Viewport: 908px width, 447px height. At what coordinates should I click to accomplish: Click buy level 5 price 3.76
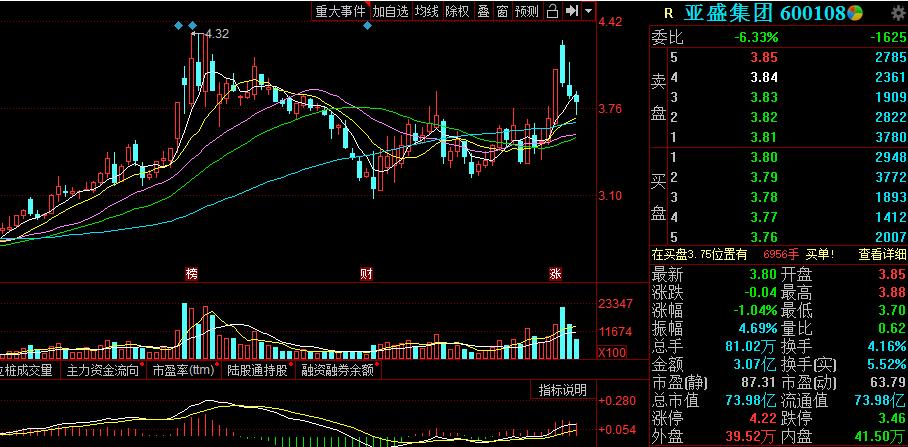764,237
